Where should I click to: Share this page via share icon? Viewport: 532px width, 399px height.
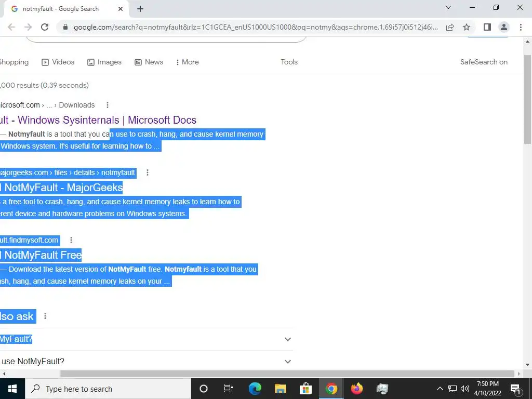[x=450, y=27]
